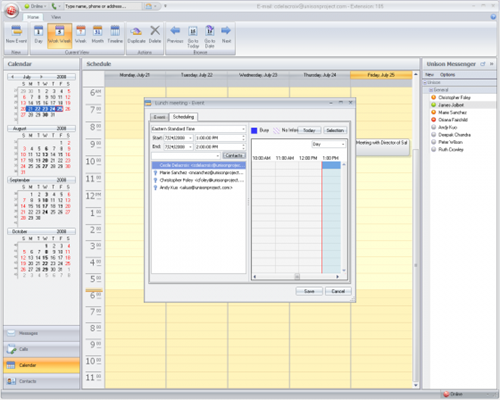This screenshot has height=400, width=500.
Task: Select attendee Christopher Foley in dialog list
Action: tap(199, 180)
